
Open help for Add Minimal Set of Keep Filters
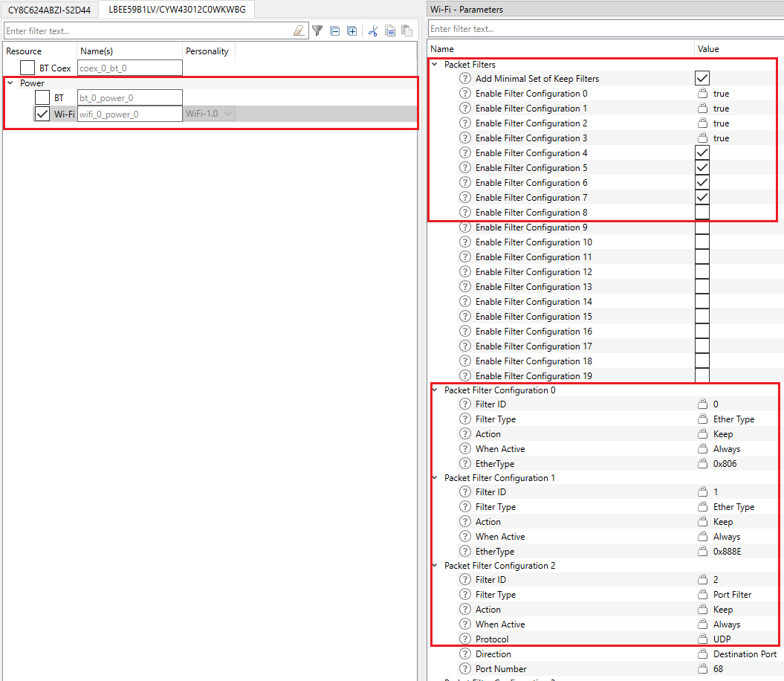(465, 79)
